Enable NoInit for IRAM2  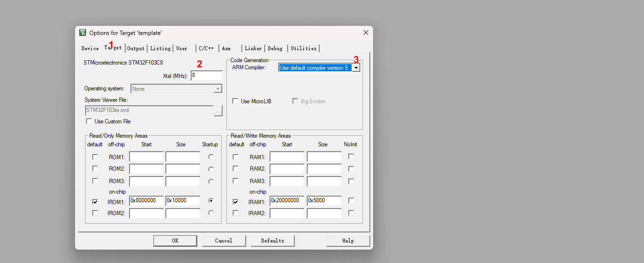coord(351,213)
